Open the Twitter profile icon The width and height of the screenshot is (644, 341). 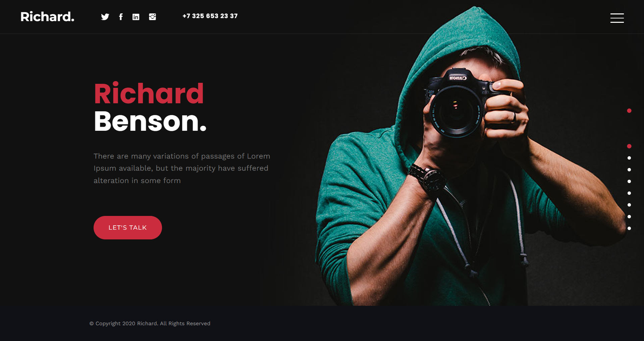[x=105, y=17]
